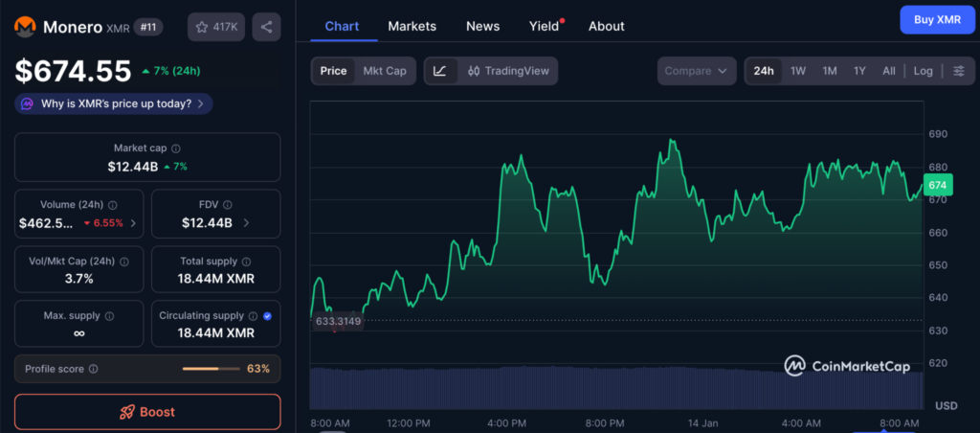The width and height of the screenshot is (980, 433).
Task: Toggle Log scale on chart
Action: click(x=923, y=71)
